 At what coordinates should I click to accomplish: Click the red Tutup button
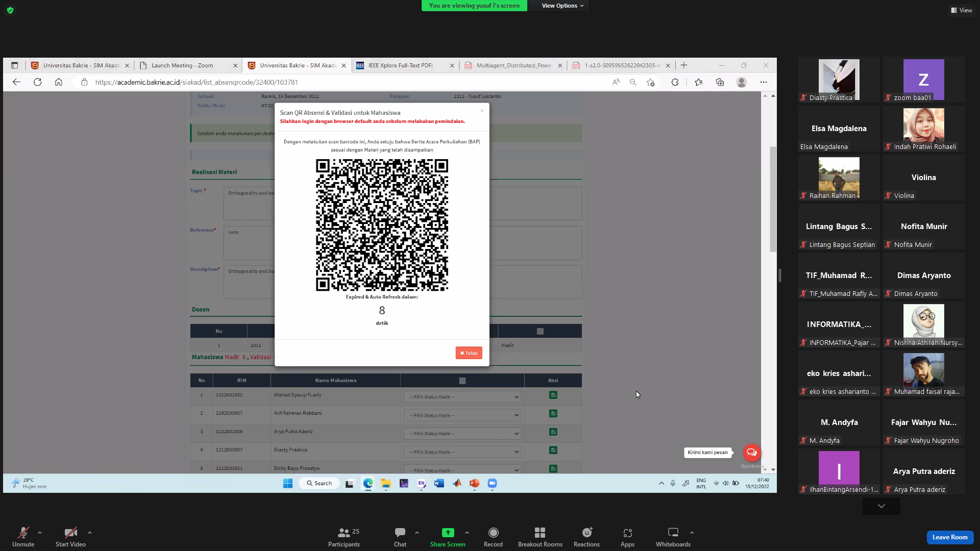point(469,353)
